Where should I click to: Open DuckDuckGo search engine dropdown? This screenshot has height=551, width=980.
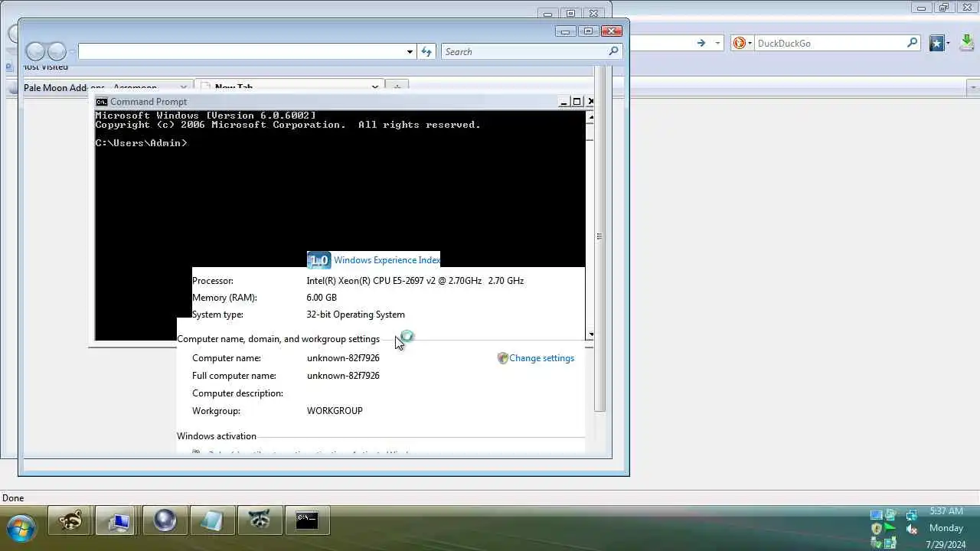click(x=743, y=43)
